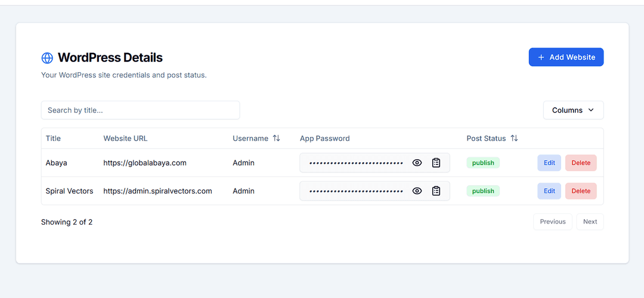The width and height of the screenshot is (644, 298).
Task: Reveal the Abaya app password with eye icon
Action: pos(417,163)
